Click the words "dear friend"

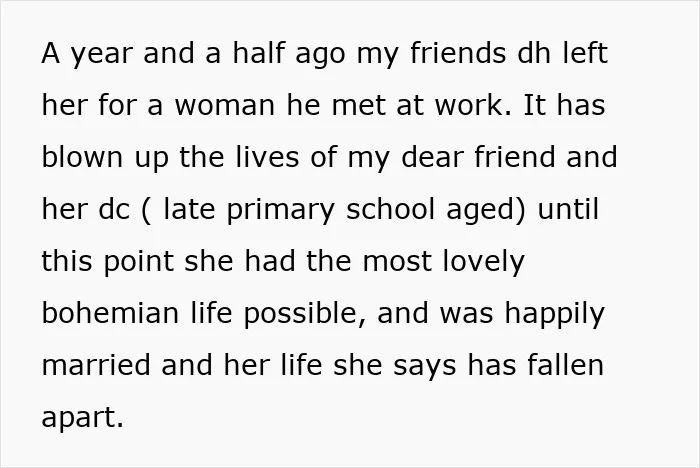(478, 157)
